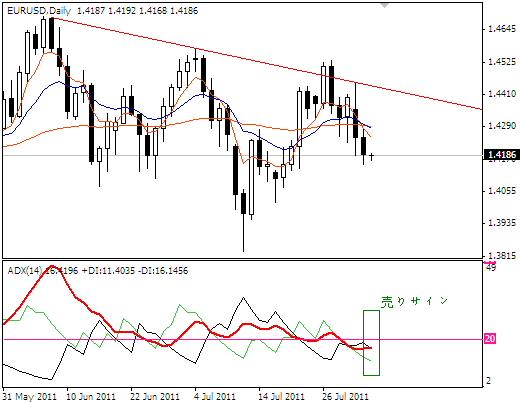Click the +DI:11.4035 value
The height and width of the screenshot is (404, 520).
point(108,270)
